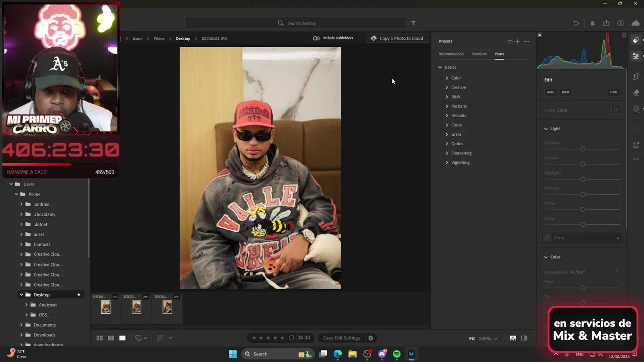
Task: Click the cloud sync status icon
Action: 635,23
